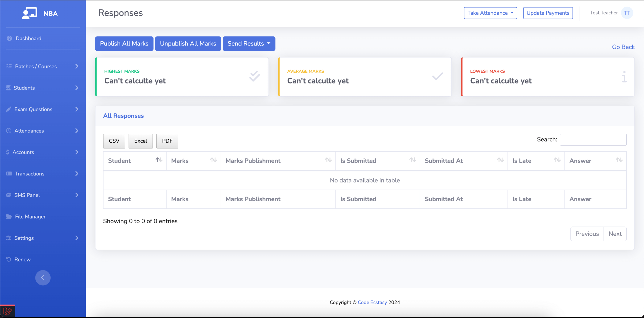
Task: Click the Attendances clock icon
Action: 9,131
